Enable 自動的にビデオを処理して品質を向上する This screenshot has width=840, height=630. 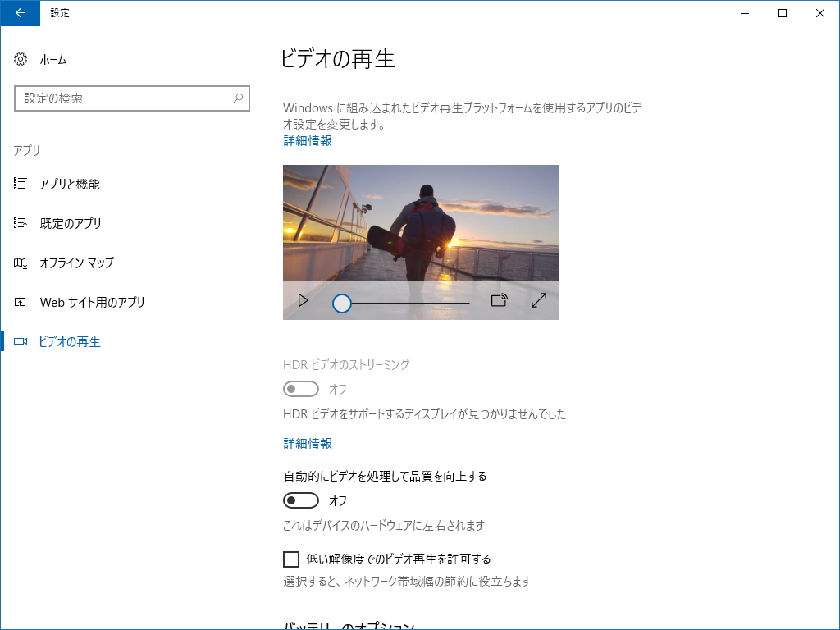(300, 500)
